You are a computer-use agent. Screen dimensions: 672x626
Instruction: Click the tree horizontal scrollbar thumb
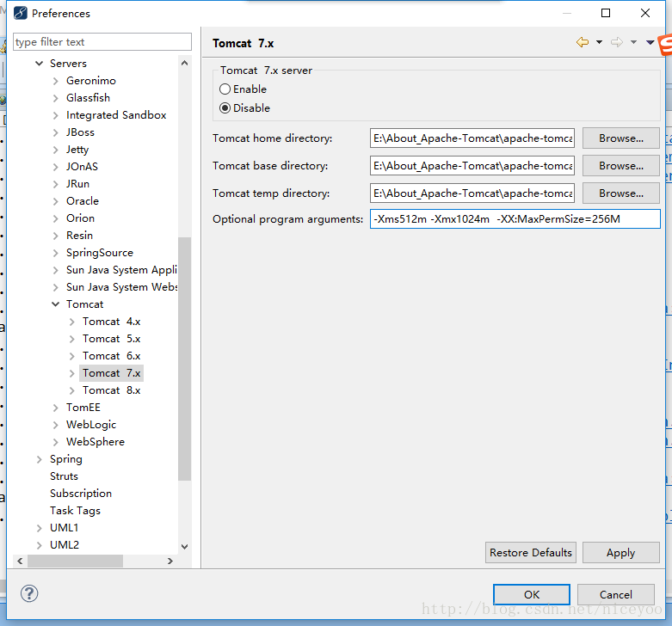pyautogui.click(x=76, y=561)
